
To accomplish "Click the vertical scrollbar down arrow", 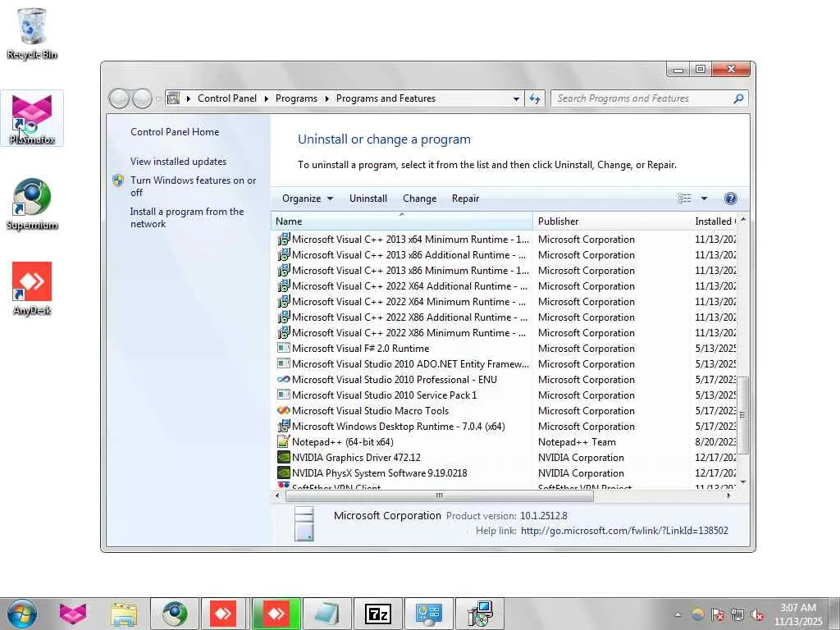I will click(x=742, y=482).
